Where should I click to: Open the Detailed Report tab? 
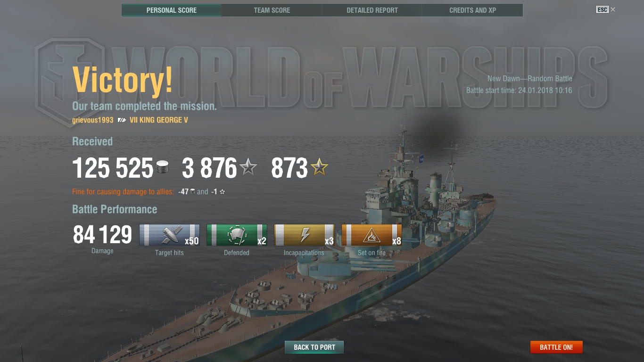click(x=372, y=10)
